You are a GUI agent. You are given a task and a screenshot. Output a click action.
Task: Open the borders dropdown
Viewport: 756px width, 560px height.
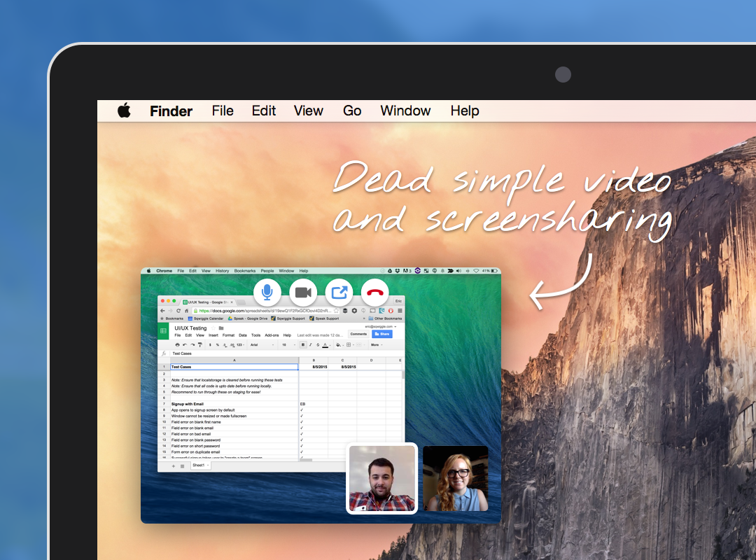[350, 345]
